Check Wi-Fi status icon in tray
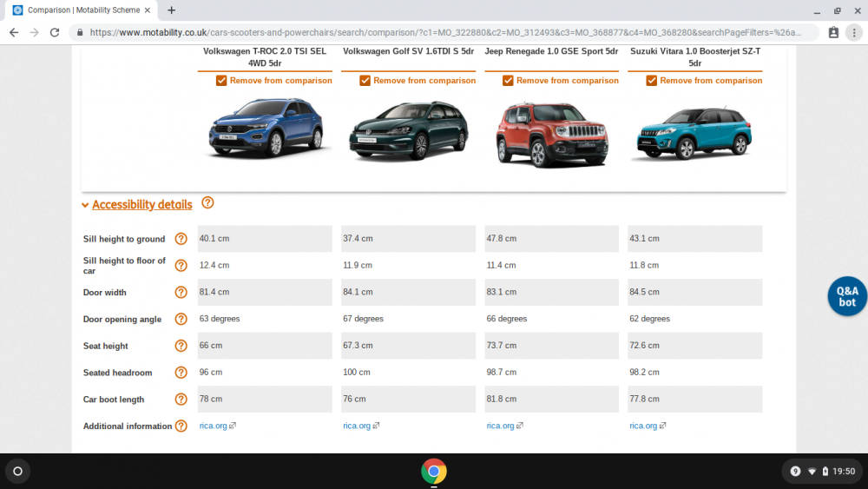This screenshot has height=489, width=868. (x=812, y=472)
